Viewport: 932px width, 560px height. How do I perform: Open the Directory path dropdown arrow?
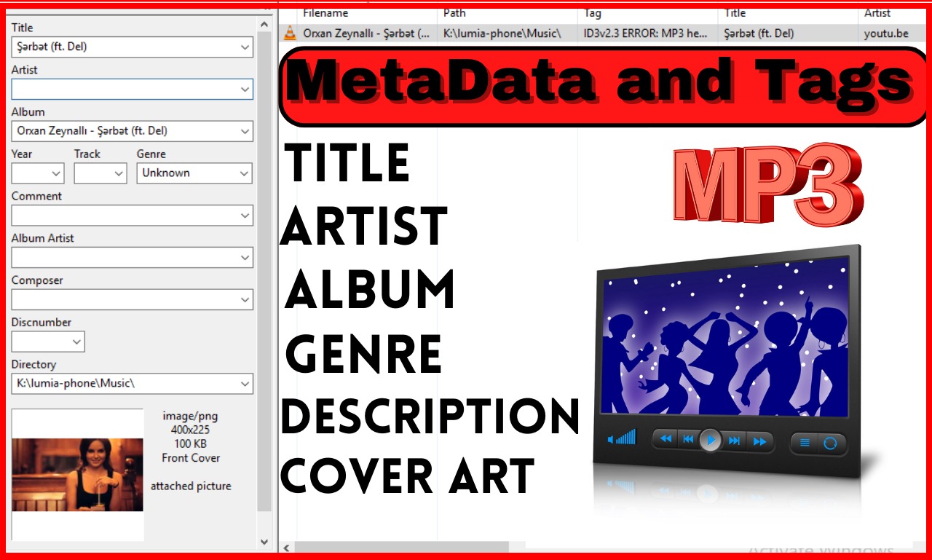coord(245,384)
